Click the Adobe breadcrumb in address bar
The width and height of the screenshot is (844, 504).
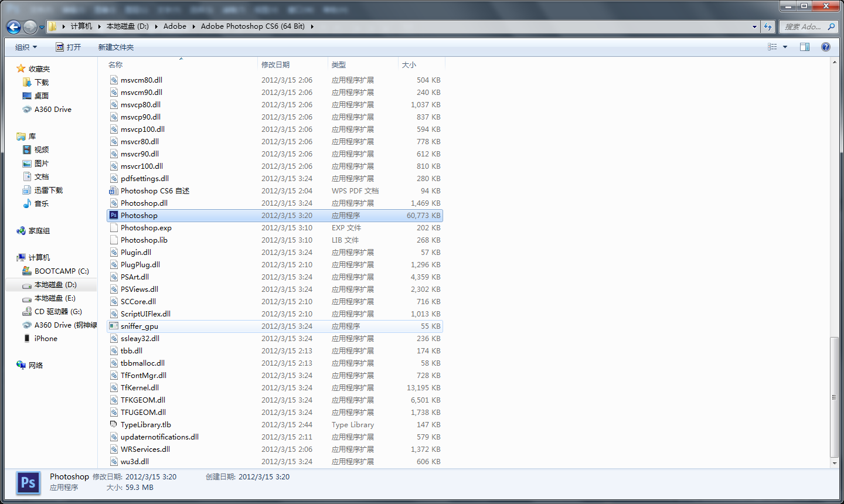[175, 26]
